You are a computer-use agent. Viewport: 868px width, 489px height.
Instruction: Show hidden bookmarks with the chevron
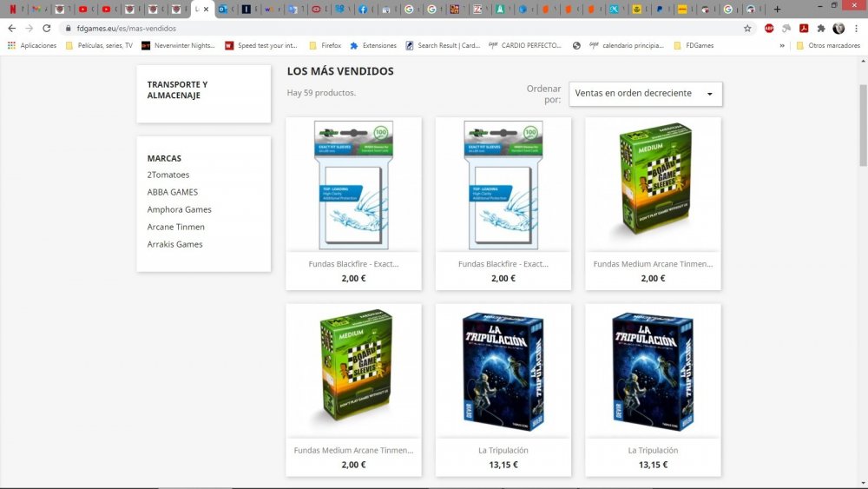pos(782,45)
